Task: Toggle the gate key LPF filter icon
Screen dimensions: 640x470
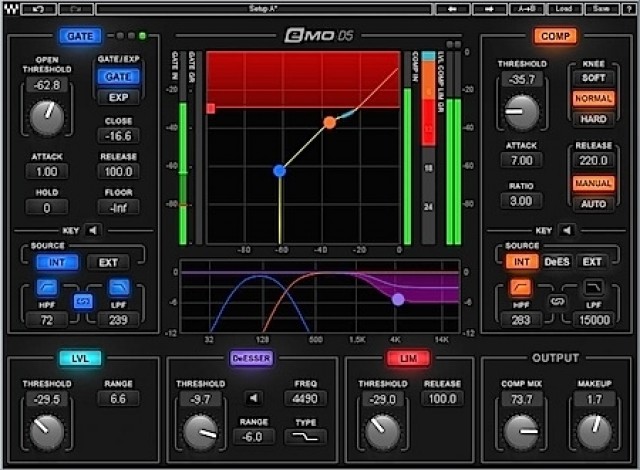Action: tap(119, 287)
